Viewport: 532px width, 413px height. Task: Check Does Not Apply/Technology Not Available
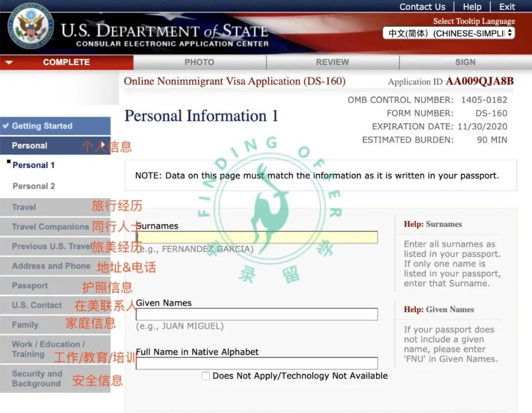point(206,375)
